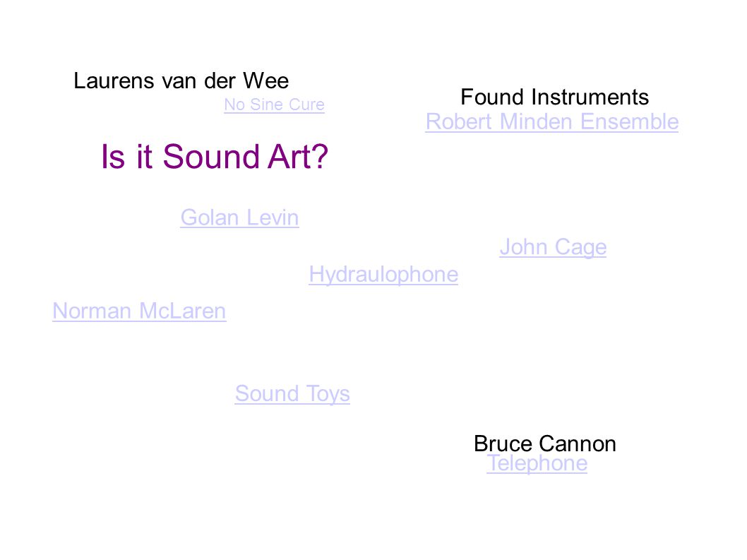Open the link for artist Golan Levin
The width and height of the screenshot is (747, 560).
tap(239, 218)
